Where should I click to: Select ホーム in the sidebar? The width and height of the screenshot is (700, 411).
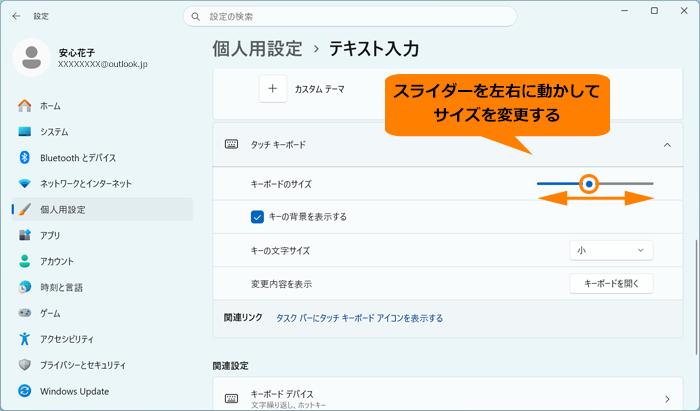(x=102, y=106)
